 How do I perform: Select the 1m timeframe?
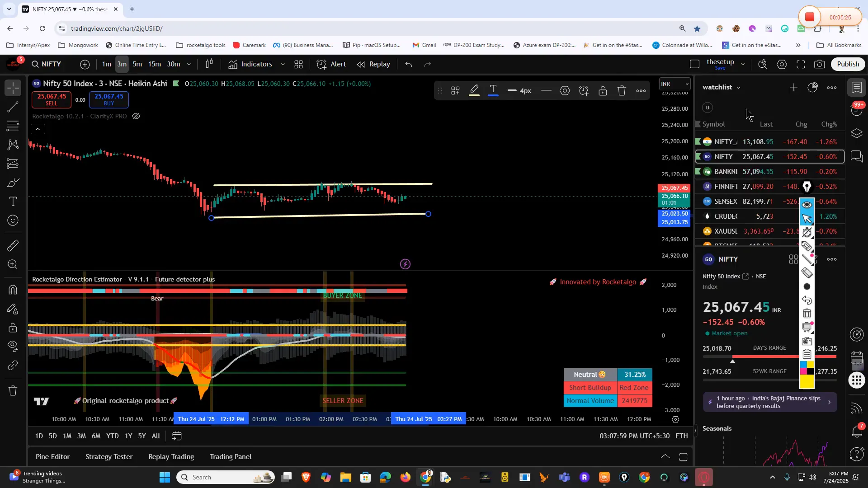(106, 64)
